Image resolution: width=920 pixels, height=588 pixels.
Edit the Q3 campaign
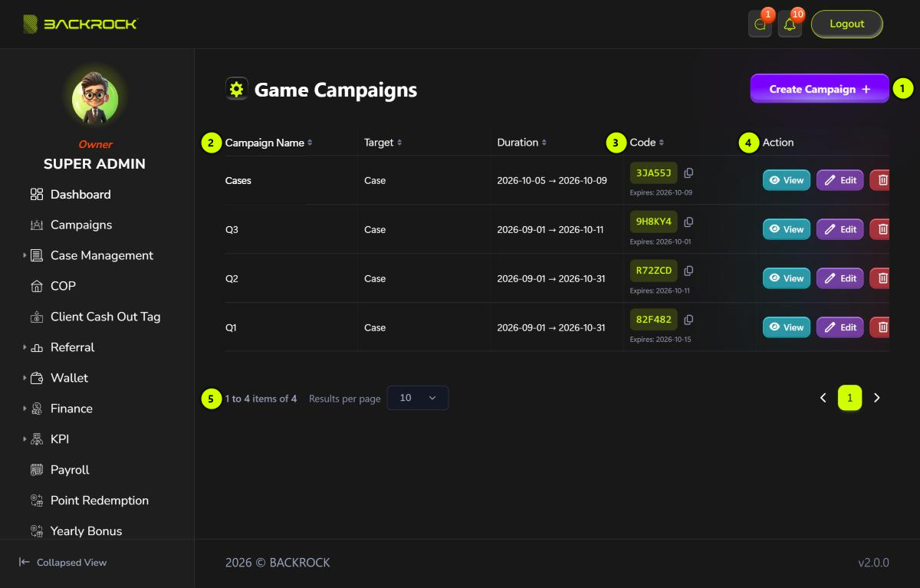coord(840,229)
